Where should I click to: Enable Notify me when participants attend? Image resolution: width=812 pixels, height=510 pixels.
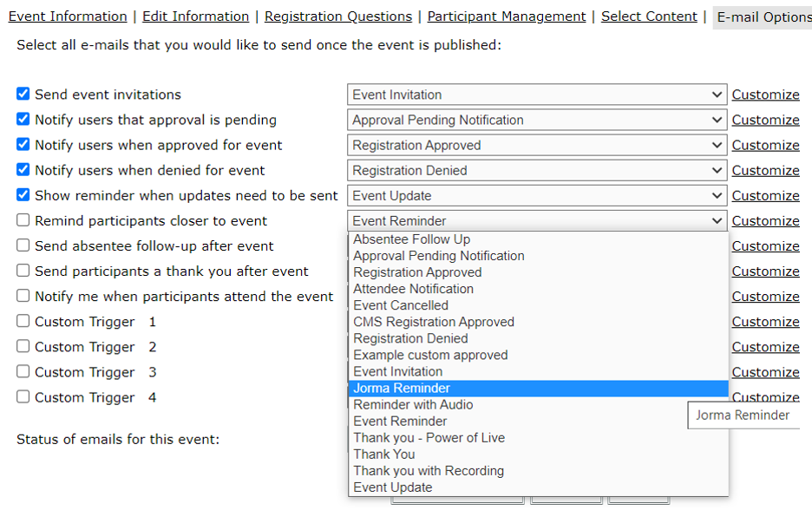point(23,296)
